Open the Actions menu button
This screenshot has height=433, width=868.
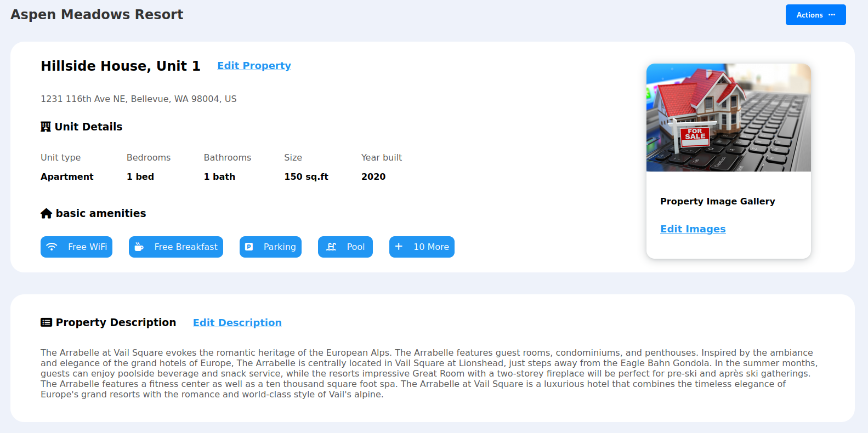(815, 15)
